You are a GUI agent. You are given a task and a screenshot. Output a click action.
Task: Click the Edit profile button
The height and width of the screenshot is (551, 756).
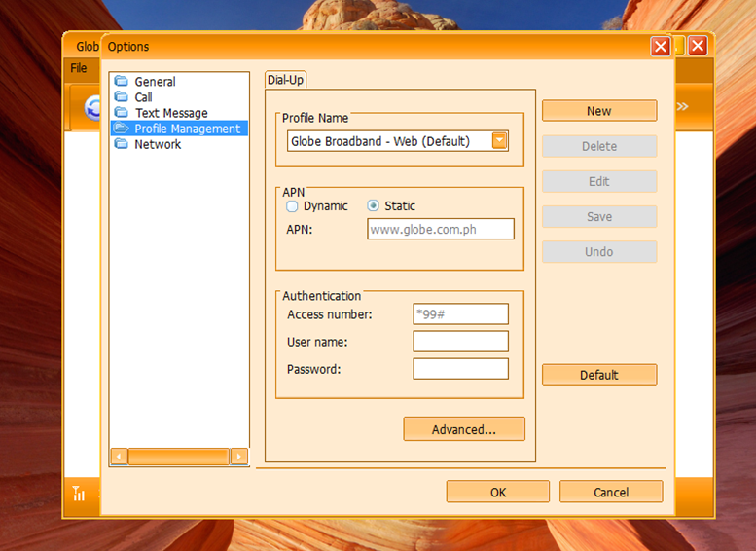pos(599,181)
